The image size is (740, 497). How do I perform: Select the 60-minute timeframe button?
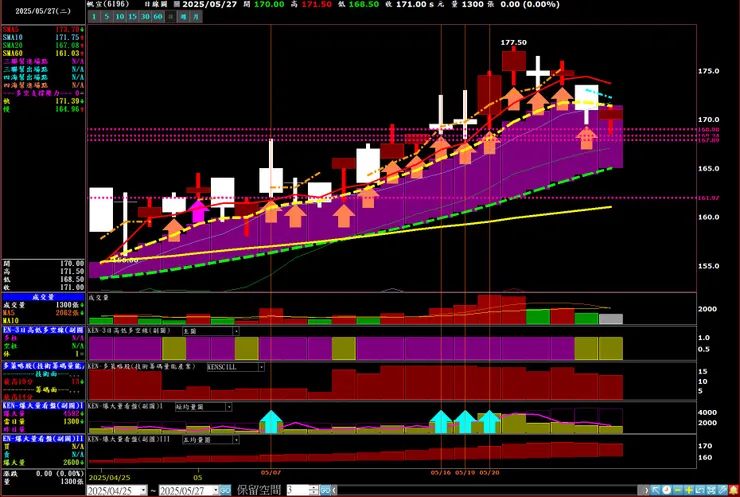(158, 17)
